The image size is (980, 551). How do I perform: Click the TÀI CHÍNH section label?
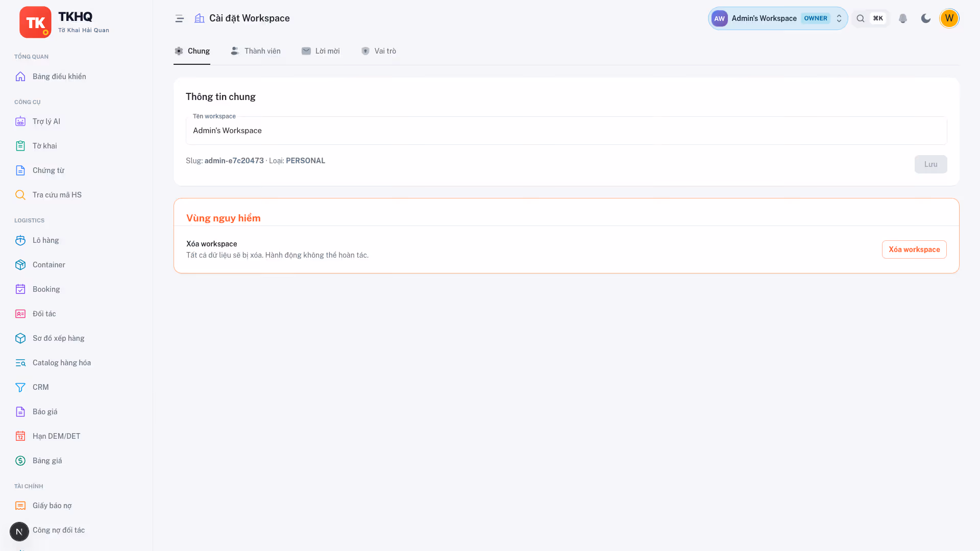[x=29, y=486]
